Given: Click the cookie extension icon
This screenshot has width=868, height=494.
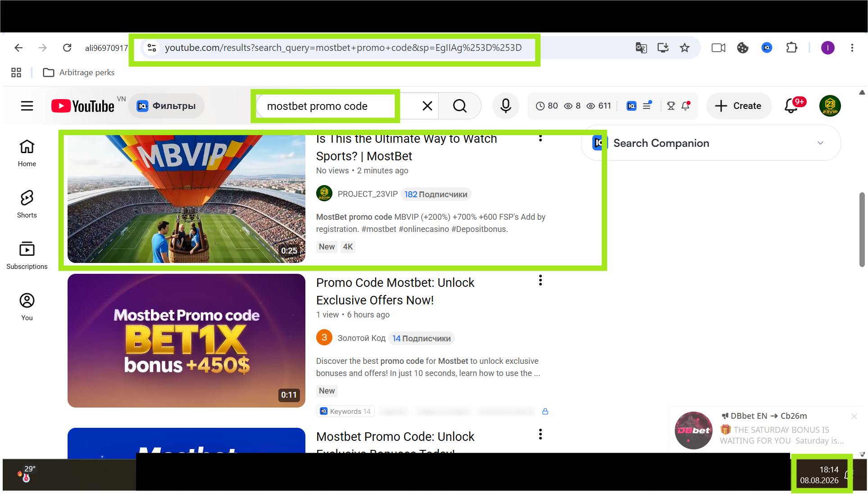Looking at the screenshot, I should [743, 48].
